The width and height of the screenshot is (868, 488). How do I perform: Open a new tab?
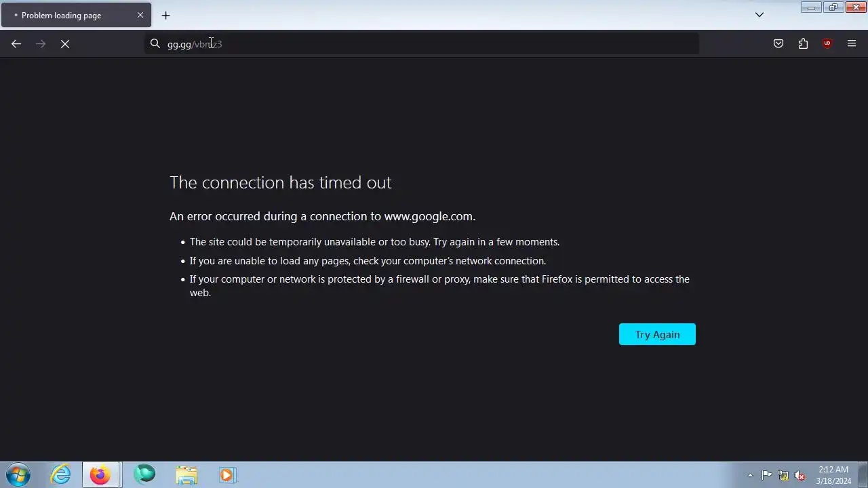[166, 15]
